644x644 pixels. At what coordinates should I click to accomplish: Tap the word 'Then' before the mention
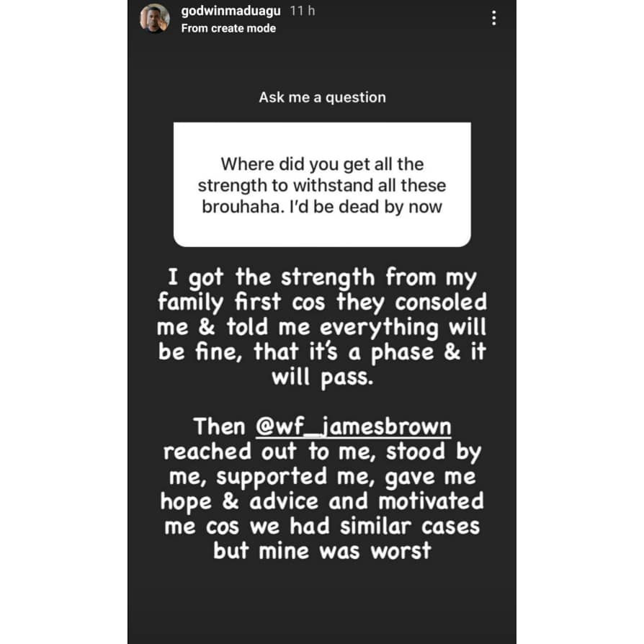coord(219,426)
